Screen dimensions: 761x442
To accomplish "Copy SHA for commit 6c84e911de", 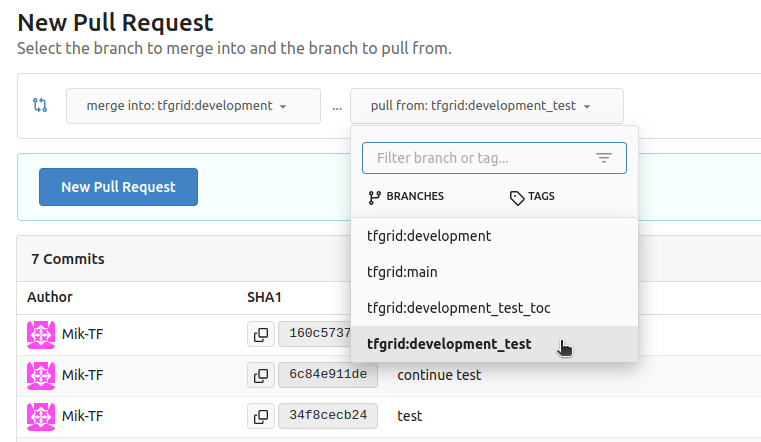I will click(261, 375).
